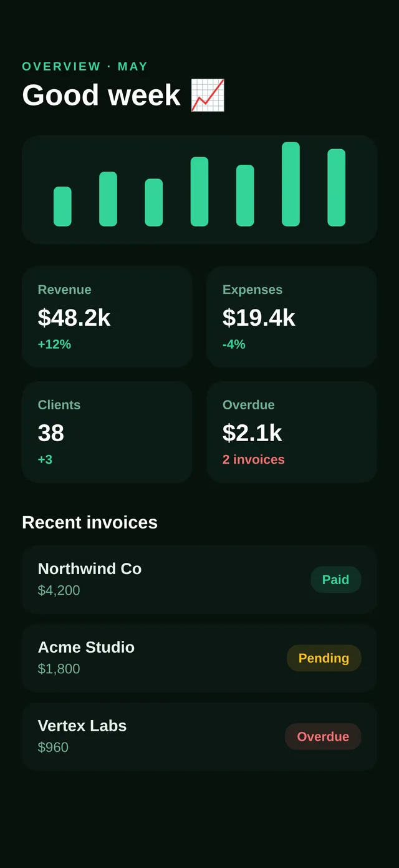
Task: Open the Vertex Labs invoice row
Action: click(199, 737)
